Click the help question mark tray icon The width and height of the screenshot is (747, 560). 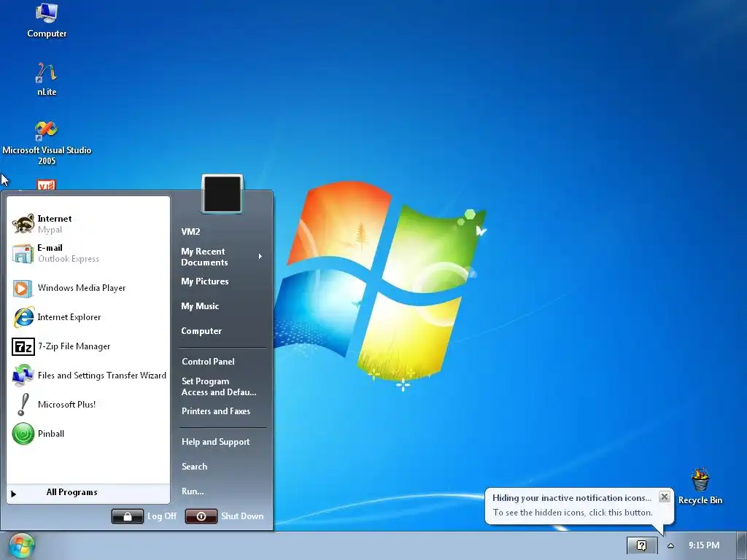(642, 545)
